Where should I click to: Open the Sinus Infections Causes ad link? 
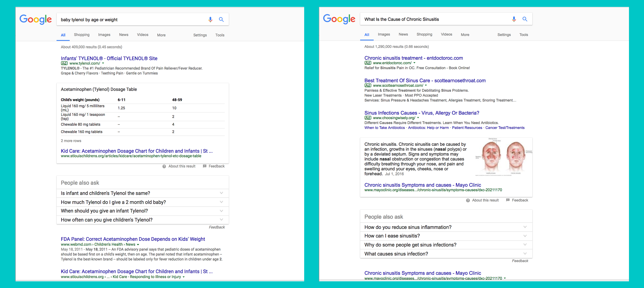click(422, 113)
